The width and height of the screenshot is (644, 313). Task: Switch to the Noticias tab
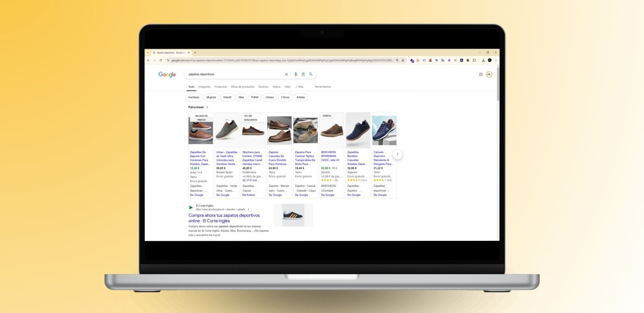click(x=263, y=87)
